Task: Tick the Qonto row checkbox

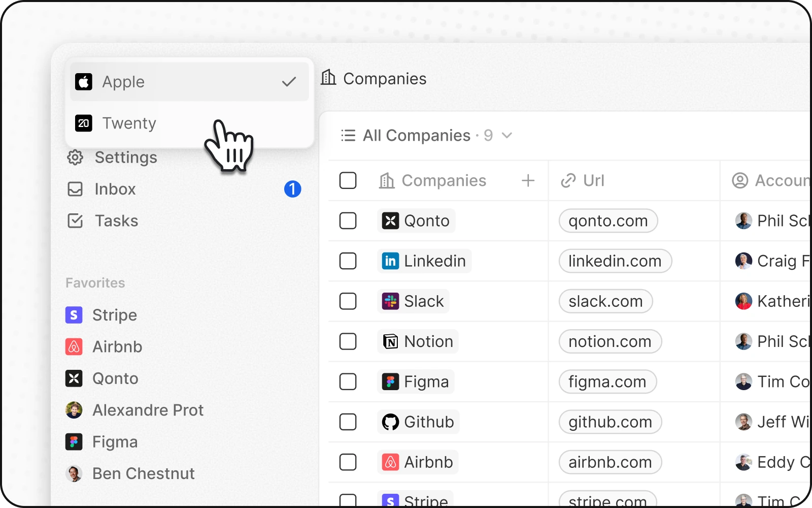Action: tap(348, 221)
